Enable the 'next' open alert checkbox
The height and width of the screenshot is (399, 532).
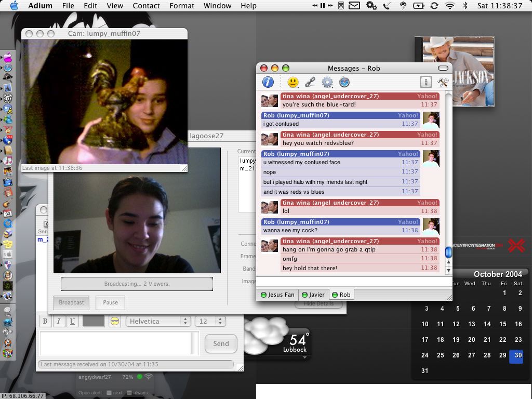pyautogui.click(x=109, y=393)
